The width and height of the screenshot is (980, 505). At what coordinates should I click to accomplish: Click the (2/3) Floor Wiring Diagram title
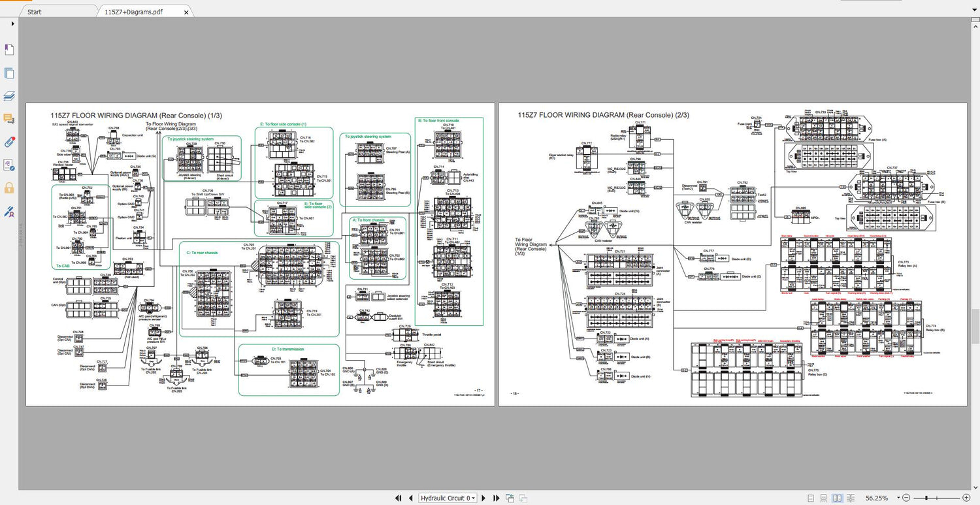point(604,115)
